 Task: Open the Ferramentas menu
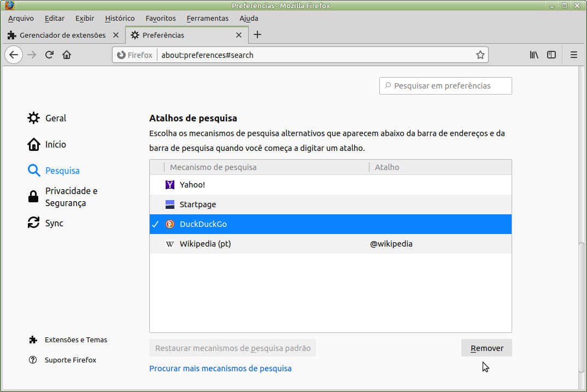[207, 19]
